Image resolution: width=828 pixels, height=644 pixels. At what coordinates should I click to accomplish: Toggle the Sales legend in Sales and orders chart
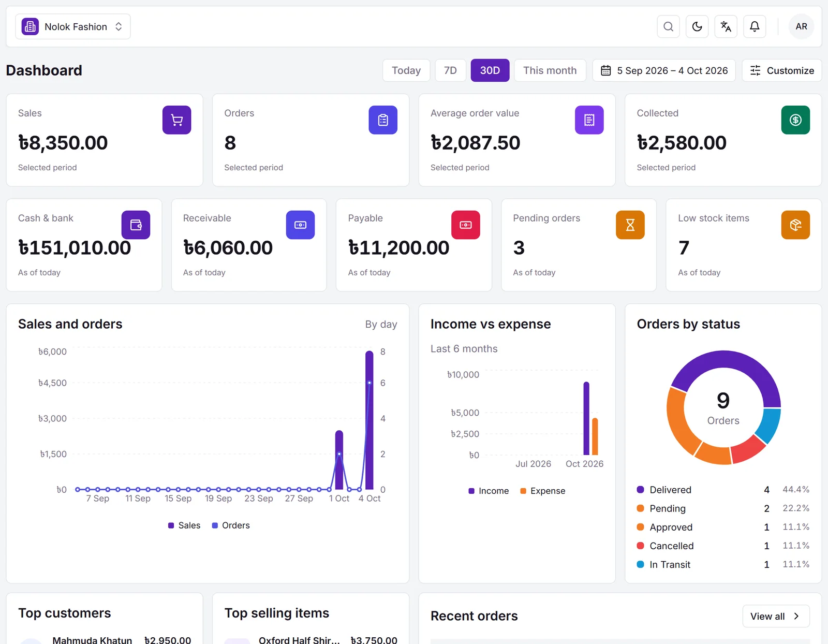pos(184,525)
